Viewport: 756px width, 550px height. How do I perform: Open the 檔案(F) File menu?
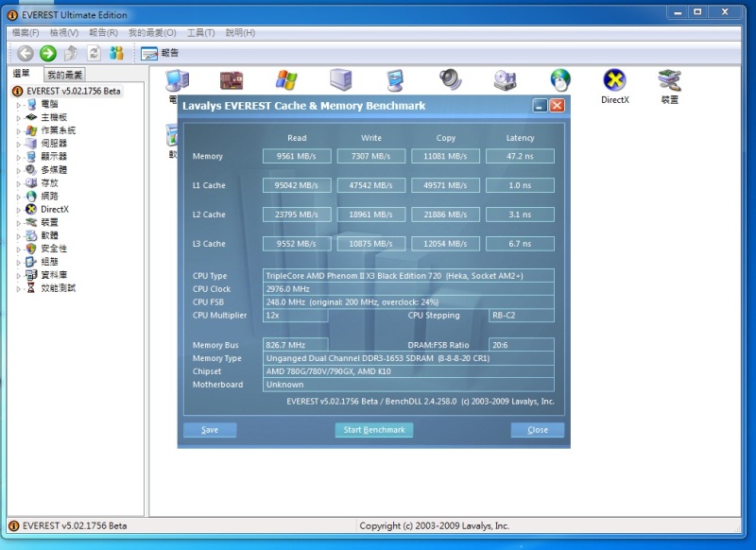click(26, 33)
